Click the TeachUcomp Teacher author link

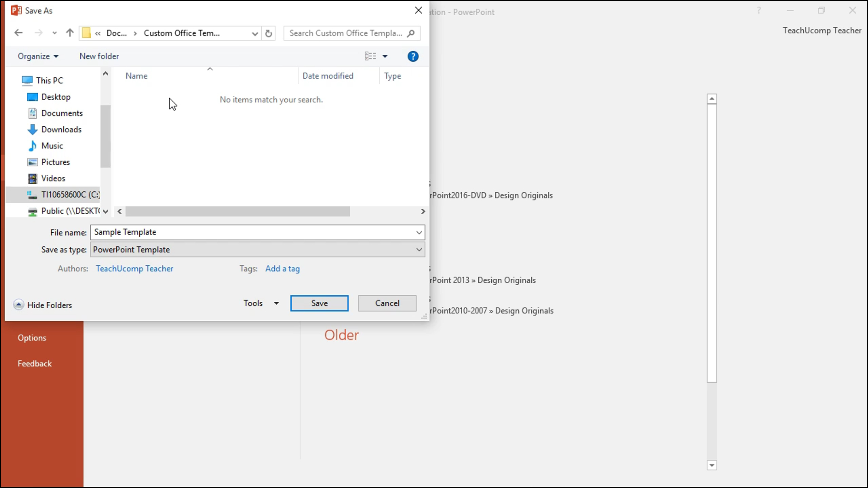[135, 268]
